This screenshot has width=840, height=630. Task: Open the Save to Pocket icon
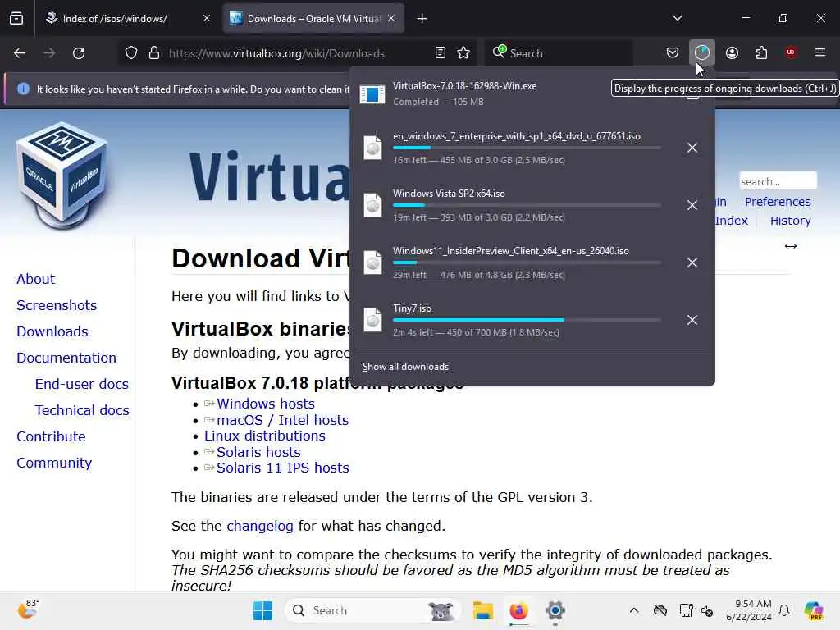(x=673, y=52)
